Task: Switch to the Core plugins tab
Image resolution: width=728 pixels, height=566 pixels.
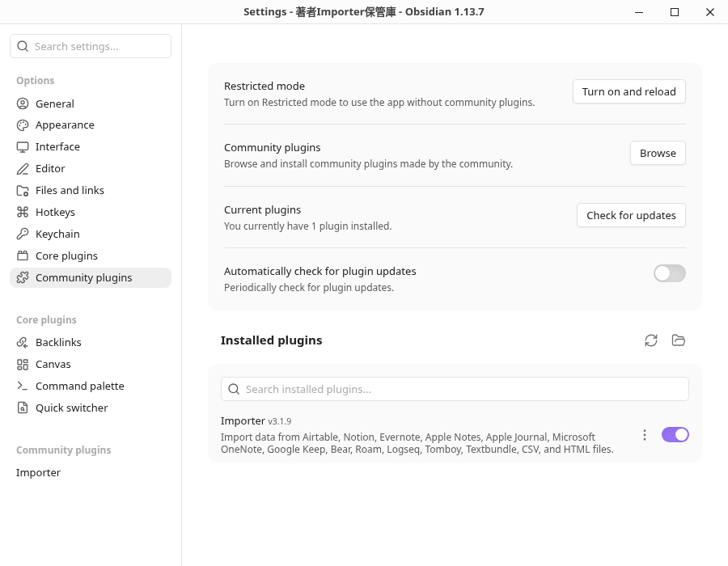Action: [91, 256]
